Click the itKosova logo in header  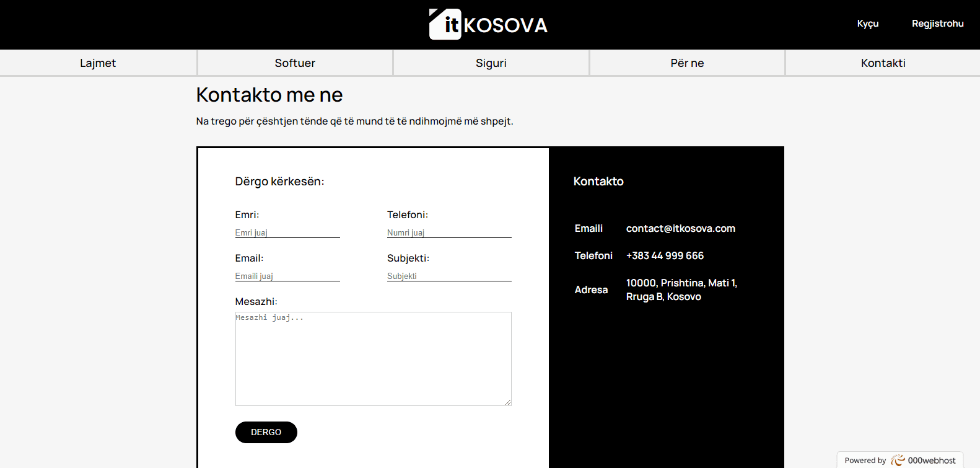pos(489,24)
